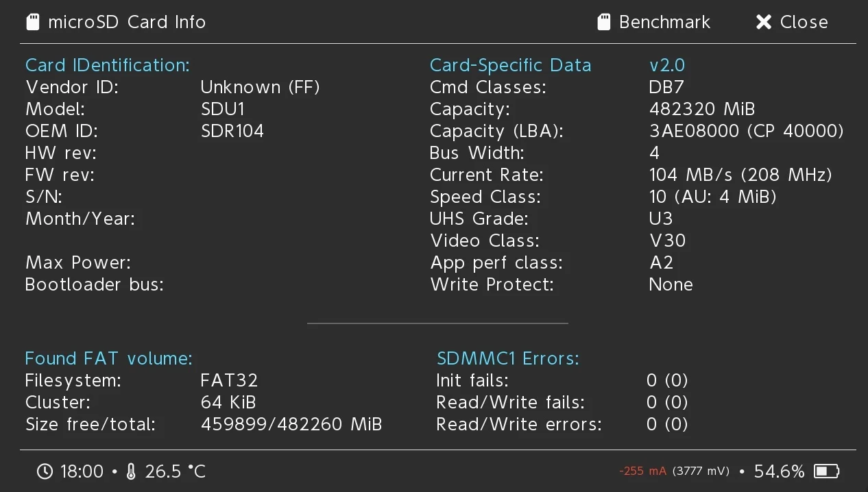Click the Found FAT volume heading
The height and width of the screenshot is (492, 868).
point(108,358)
